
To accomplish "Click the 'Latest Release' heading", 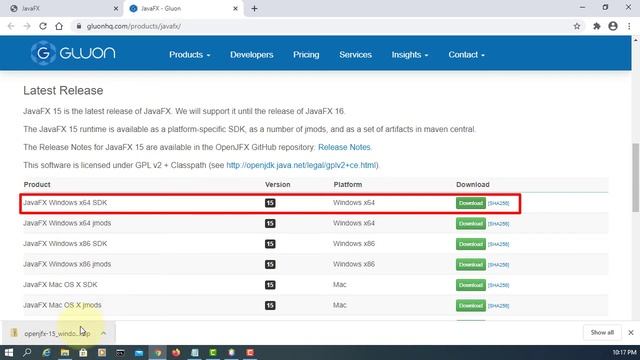I will (63, 91).
